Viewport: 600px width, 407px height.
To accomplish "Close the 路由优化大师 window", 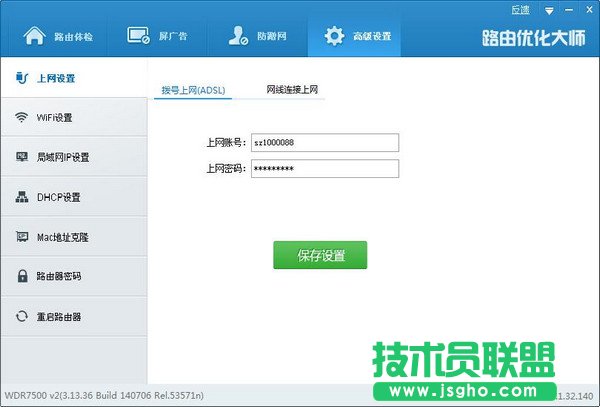I will coord(591,9).
